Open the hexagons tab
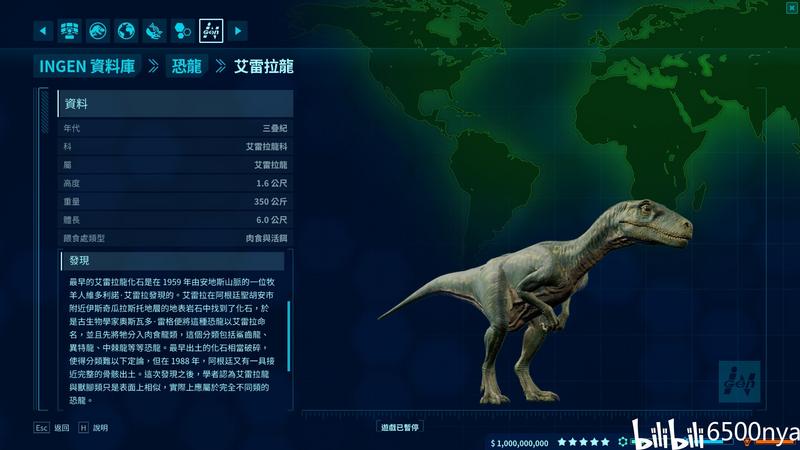800x450 pixels. click(x=183, y=31)
